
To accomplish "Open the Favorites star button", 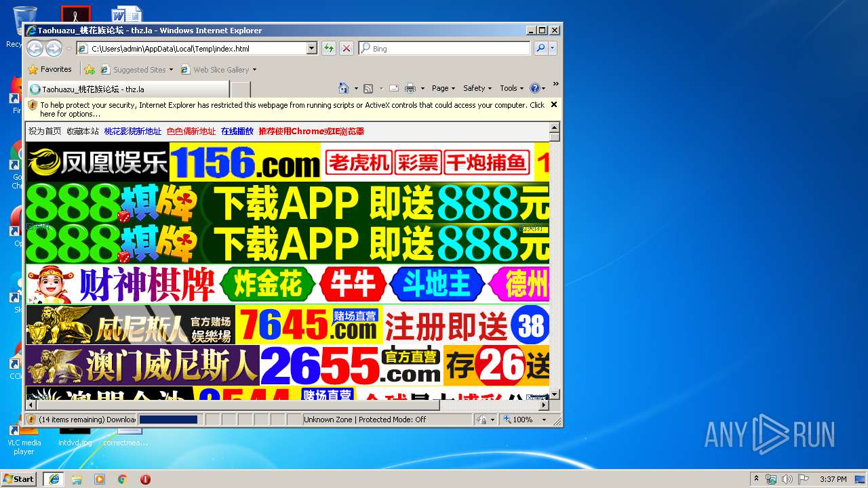I will 50,69.
